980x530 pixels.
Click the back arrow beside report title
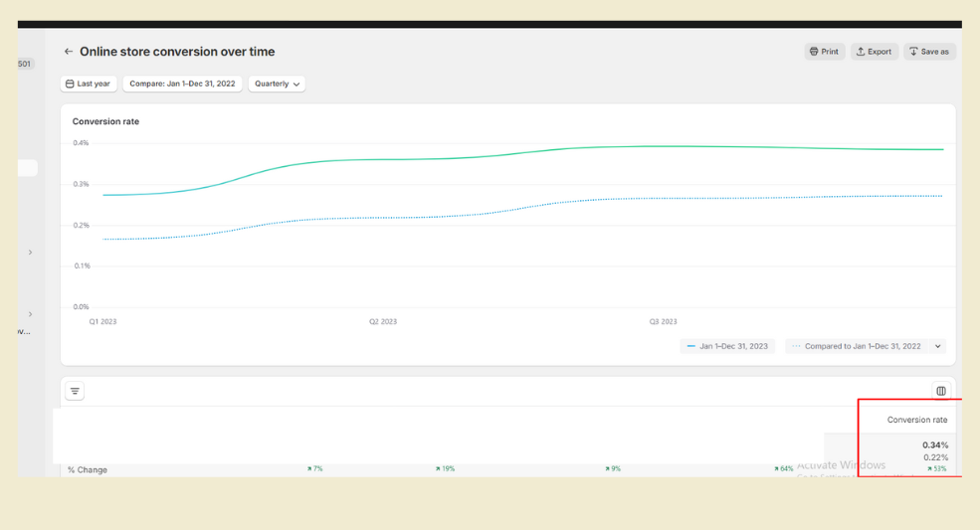[69, 52]
